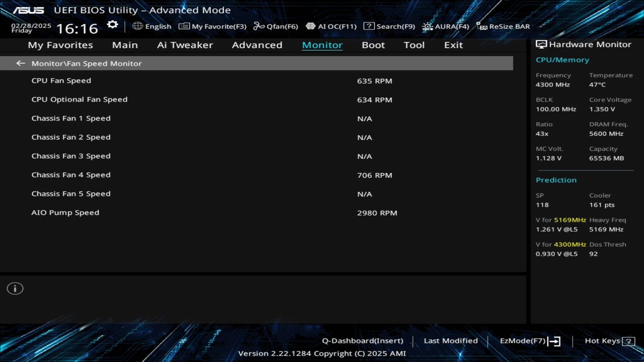Select CPU Fan Speed row
The height and width of the screenshot is (362, 644).
click(x=257, y=80)
